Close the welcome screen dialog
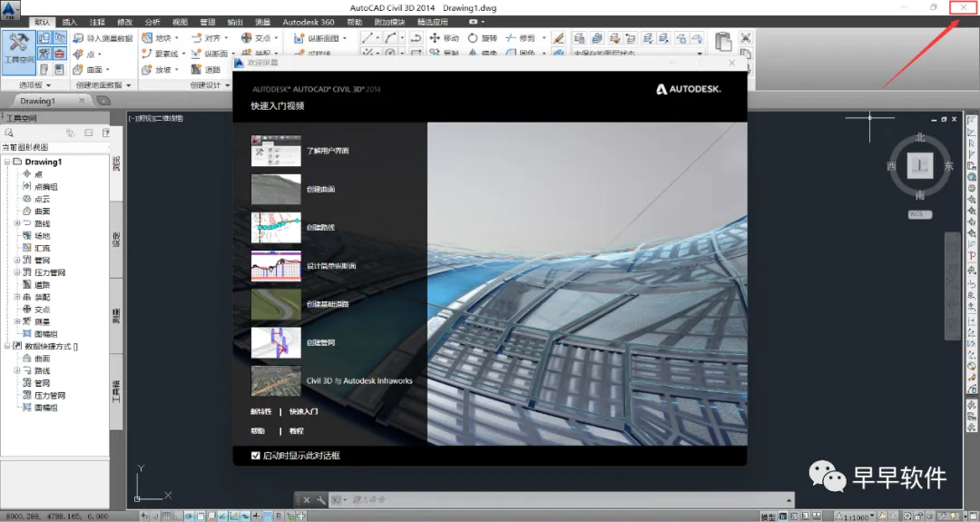Image resolution: width=980 pixels, height=522 pixels. click(x=732, y=63)
